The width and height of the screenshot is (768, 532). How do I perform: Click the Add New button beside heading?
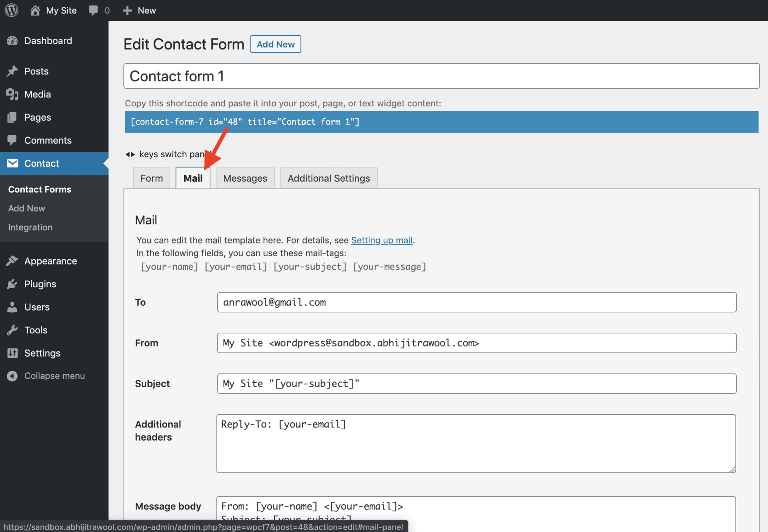(276, 44)
